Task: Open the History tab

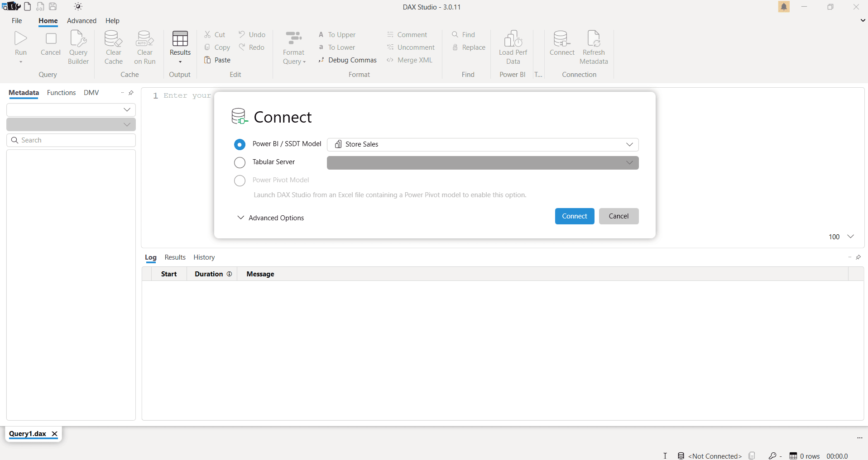Action: pos(204,257)
